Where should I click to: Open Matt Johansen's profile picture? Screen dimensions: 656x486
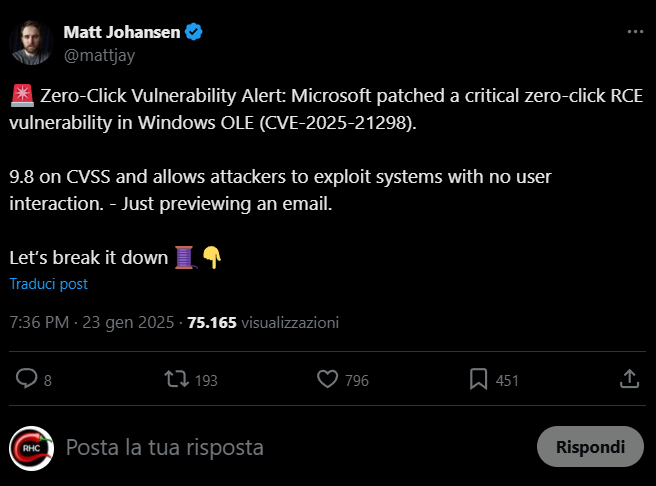32,42
